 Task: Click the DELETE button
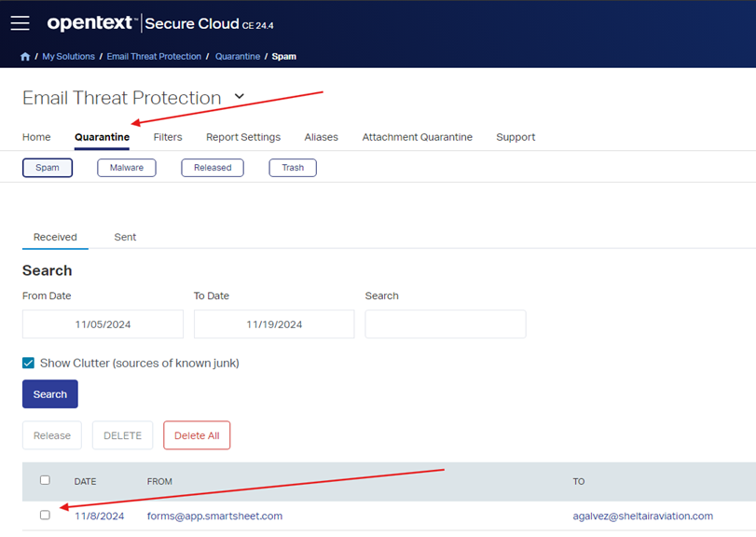pyautogui.click(x=122, y=435)
